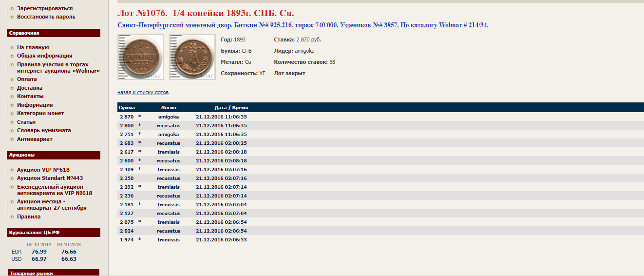
Task: Click 'Восстановить пароль' link
Action: click(46, 17)
